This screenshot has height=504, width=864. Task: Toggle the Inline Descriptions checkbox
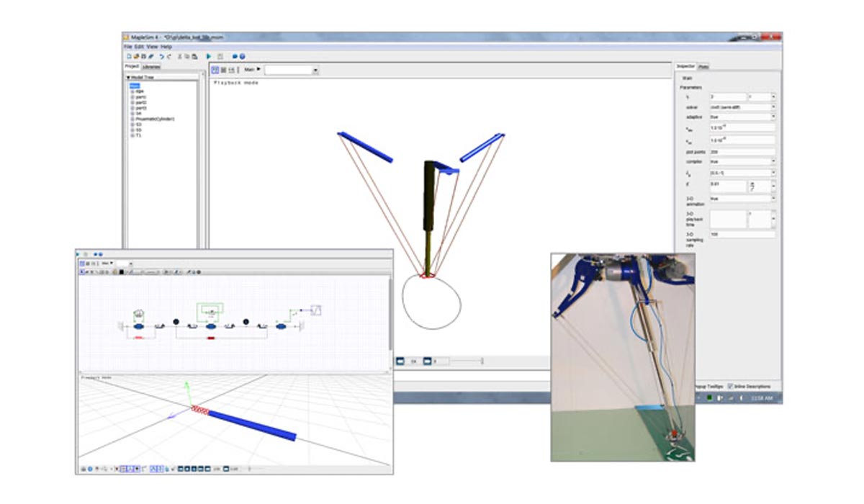point(730,387)
